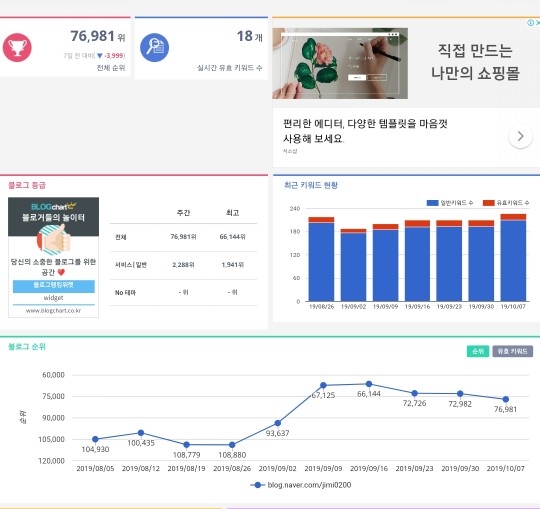Image resolution: width=540 pixels, height=509 pixels.
Task: Click the 67,125 data point
Action: [x=323, y=385]
